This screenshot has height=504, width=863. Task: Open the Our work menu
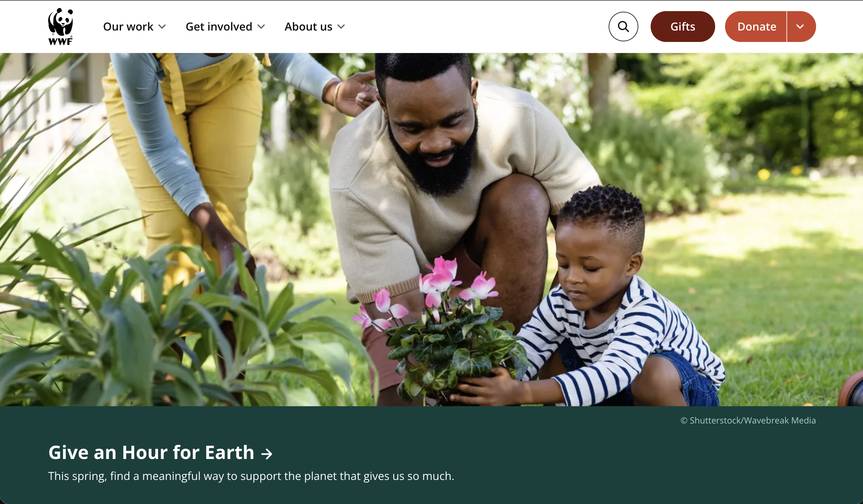[x=135, y=27]
